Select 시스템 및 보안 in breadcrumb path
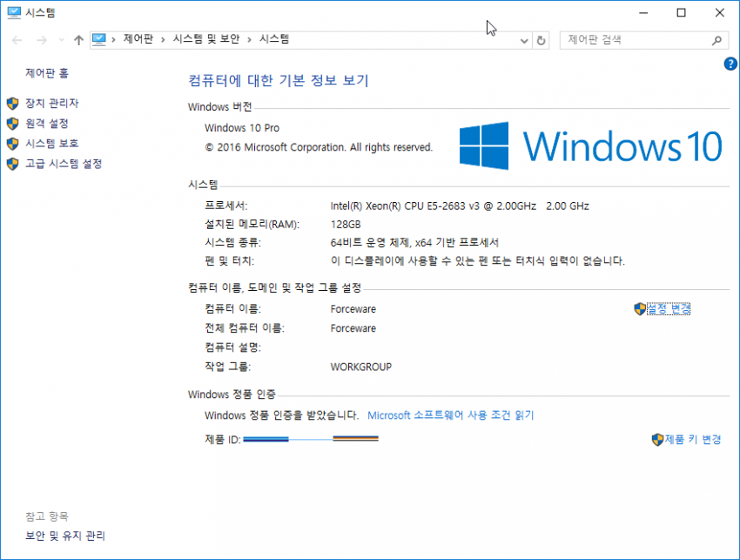 coord(206,39)
